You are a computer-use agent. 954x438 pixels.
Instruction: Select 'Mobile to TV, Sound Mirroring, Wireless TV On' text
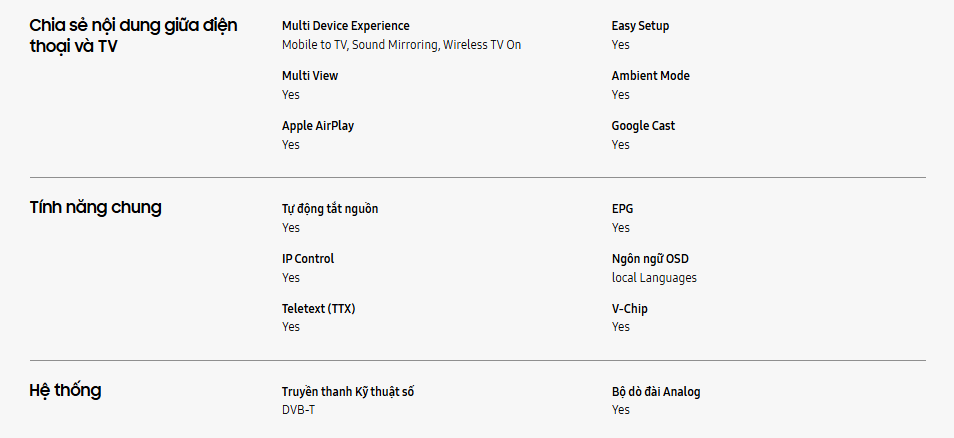401,45
